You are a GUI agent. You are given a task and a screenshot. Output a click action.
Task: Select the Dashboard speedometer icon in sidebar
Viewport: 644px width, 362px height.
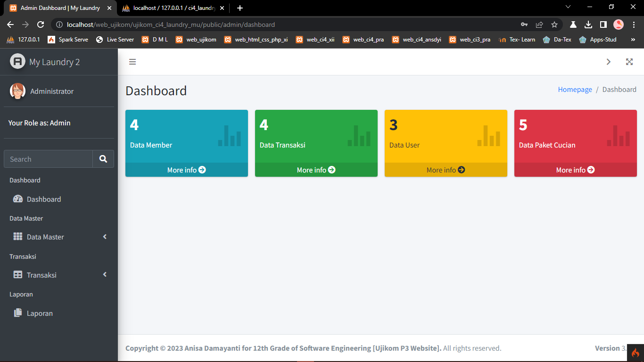[x=17, y=199]
